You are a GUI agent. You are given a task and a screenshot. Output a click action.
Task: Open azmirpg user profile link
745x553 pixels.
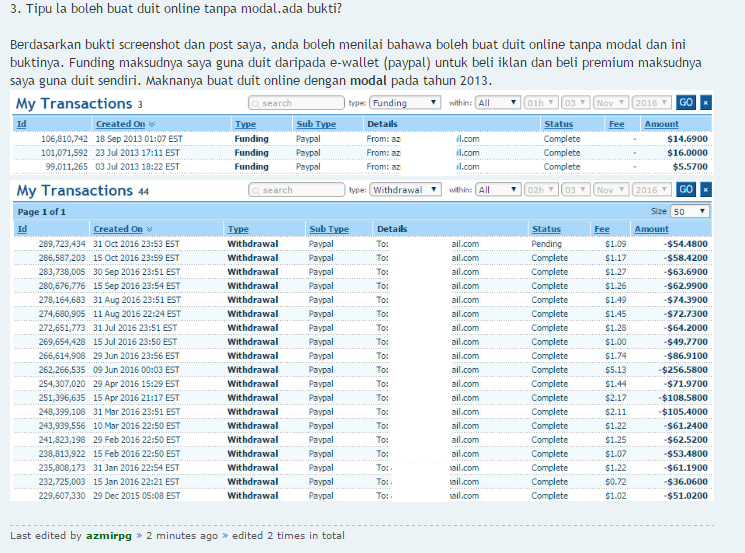coord(108,535)
